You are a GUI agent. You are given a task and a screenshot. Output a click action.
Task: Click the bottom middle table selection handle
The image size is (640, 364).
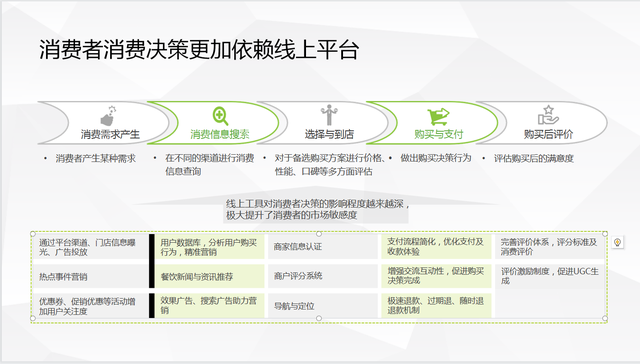[319, 318]
